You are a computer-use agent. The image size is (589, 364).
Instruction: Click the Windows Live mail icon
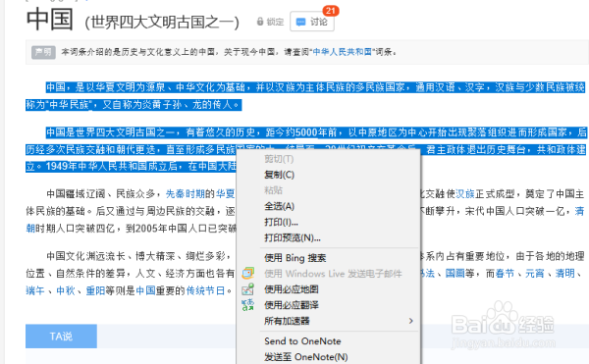point(248,273)
